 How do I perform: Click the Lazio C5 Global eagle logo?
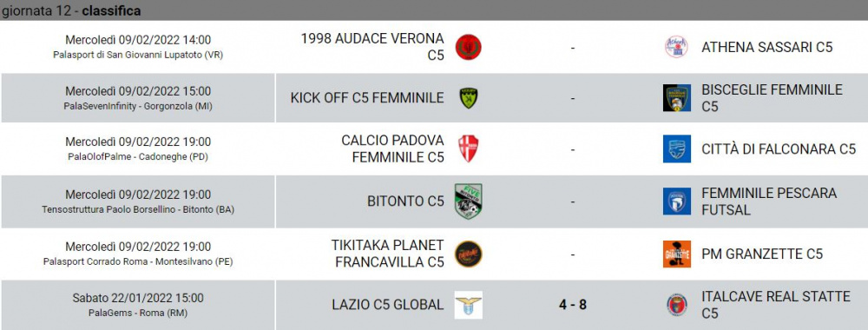469,305
